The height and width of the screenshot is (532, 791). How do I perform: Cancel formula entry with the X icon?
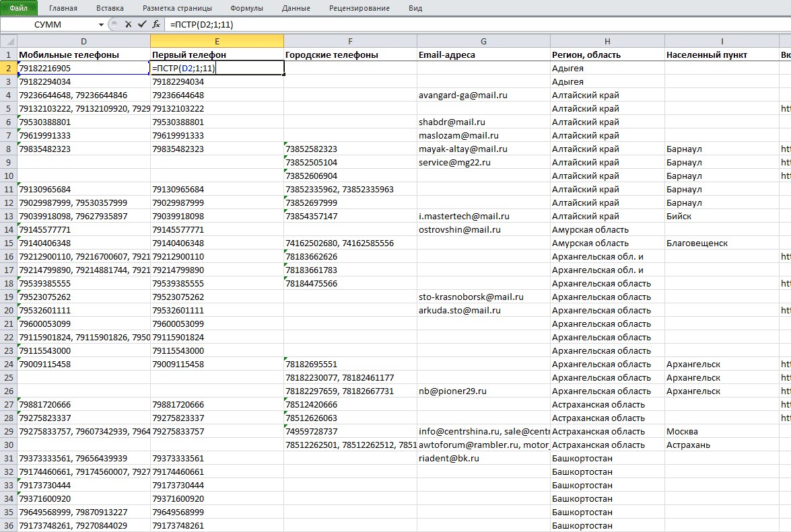point(128,24)
